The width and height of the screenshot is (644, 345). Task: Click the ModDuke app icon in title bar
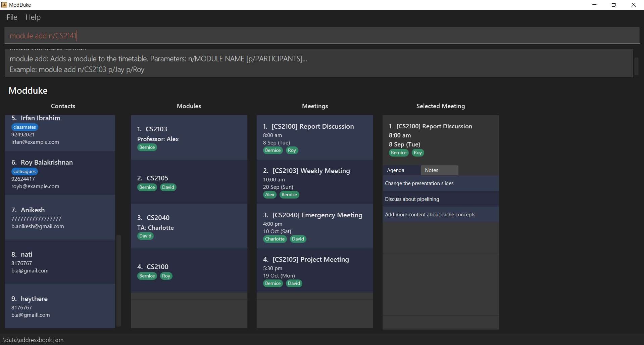pyautogui.click(x=4, y=5)
